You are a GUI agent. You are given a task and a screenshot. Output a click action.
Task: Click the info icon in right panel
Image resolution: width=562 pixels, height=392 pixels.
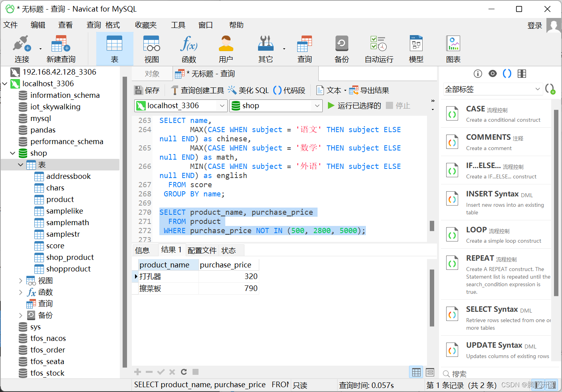pyautogui.click(x=478, y=73)
